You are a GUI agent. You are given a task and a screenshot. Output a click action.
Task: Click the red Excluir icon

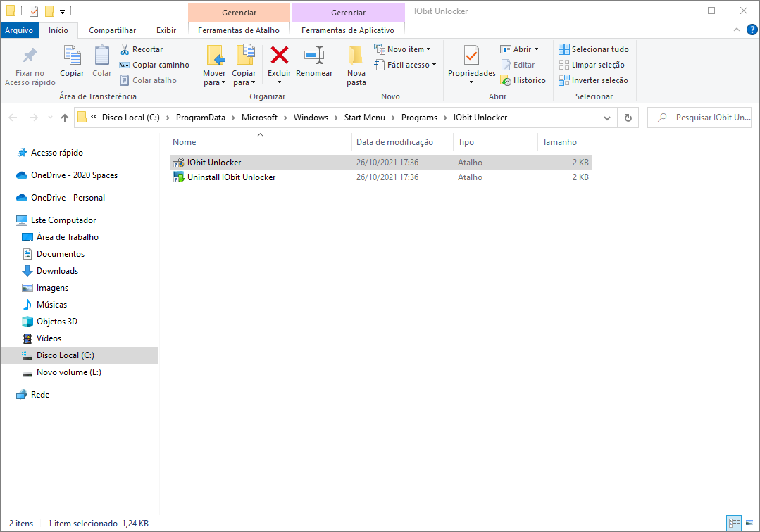click(279, 55)
